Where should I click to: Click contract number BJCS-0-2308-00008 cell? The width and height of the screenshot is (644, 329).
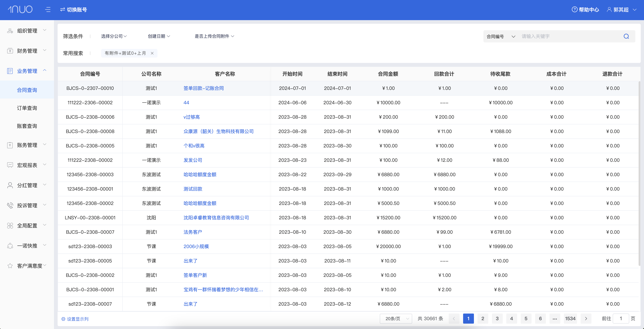(x=90, y=131)
